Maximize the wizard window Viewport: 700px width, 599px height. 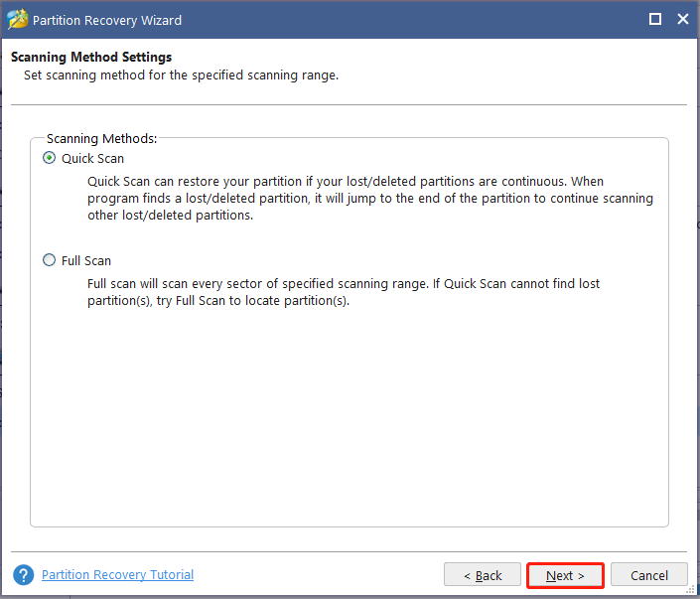(655, 19)
